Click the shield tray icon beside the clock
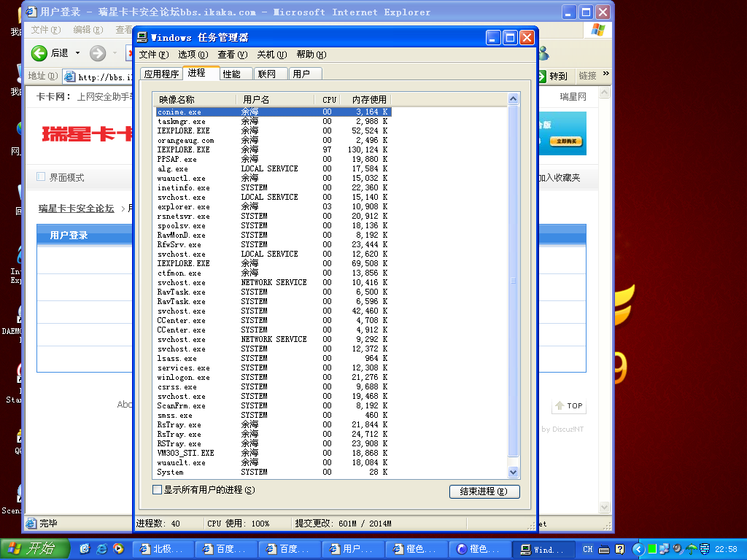 pyautogui.click(x=705, y=549)
